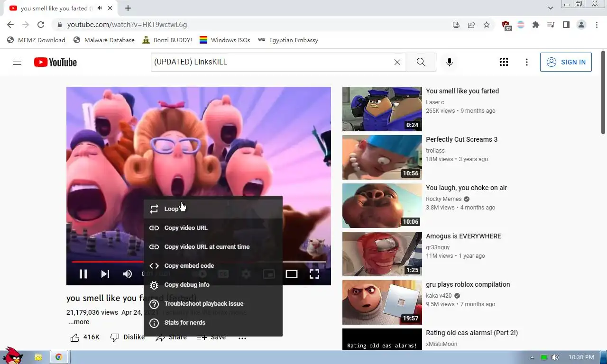The height and width of the screenshot is (364, 607).
Task: Reload the page
Action: click(41, 25)
